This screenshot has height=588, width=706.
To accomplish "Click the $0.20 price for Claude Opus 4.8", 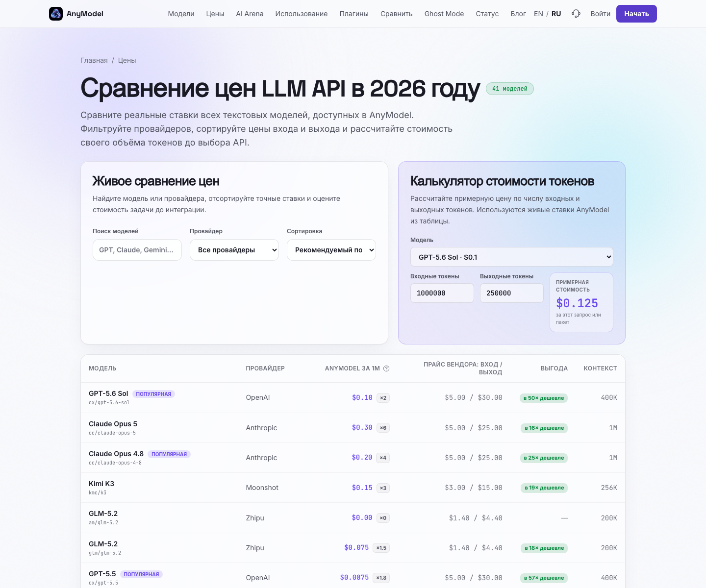I will click(x=362, y=457).
